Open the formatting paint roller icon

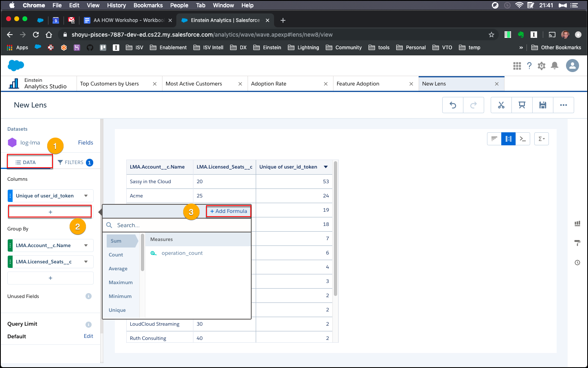pyautogui.click(x=577, y=243)
